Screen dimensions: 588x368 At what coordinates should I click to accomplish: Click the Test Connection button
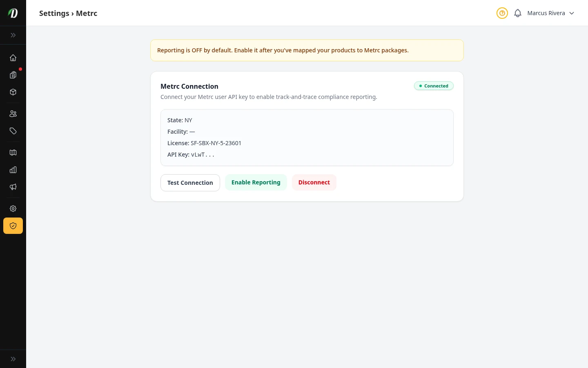point(190,183)
